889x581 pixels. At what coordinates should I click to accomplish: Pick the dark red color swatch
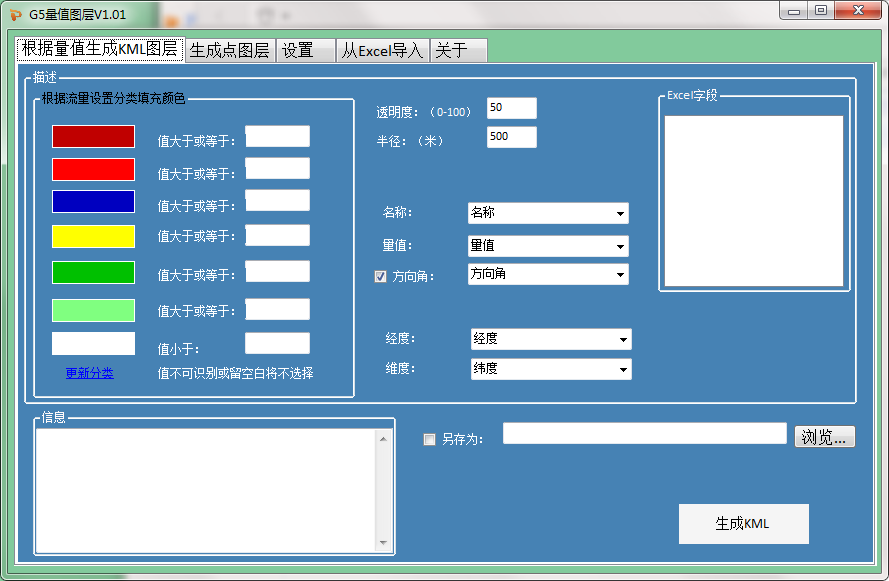tap(93, 137)
